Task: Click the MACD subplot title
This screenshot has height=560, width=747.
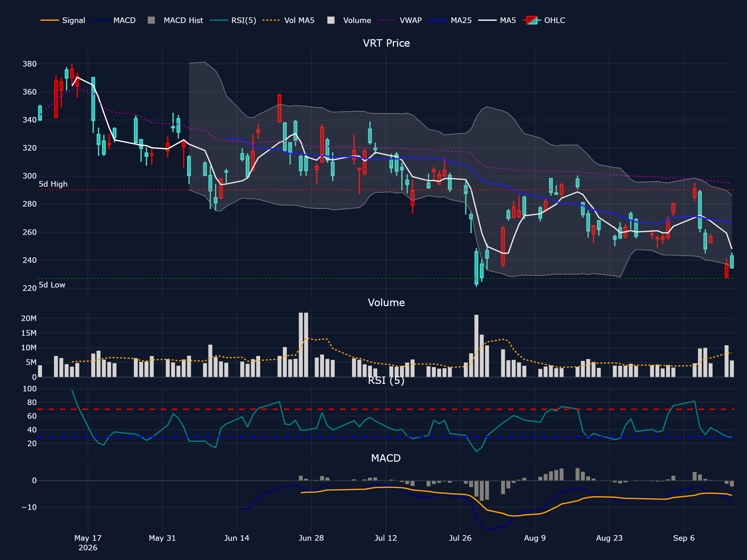Action: (x=386, y=458)
